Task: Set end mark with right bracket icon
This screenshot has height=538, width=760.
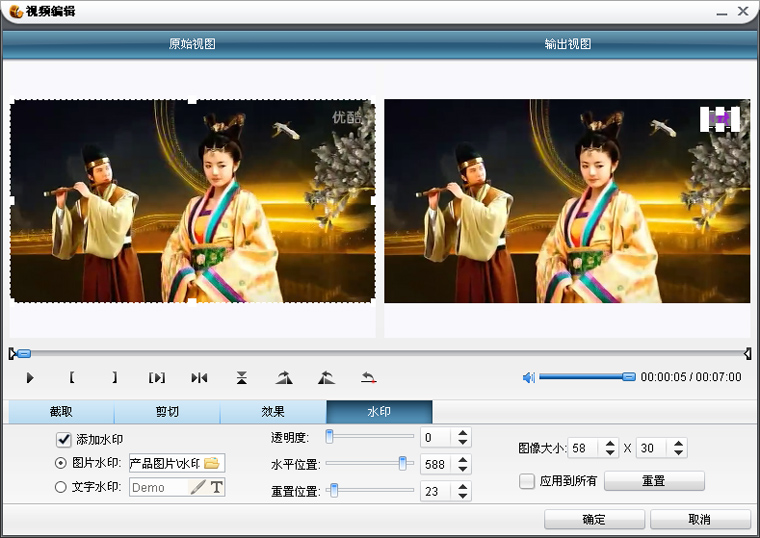Action: click(x=114, y=377)
